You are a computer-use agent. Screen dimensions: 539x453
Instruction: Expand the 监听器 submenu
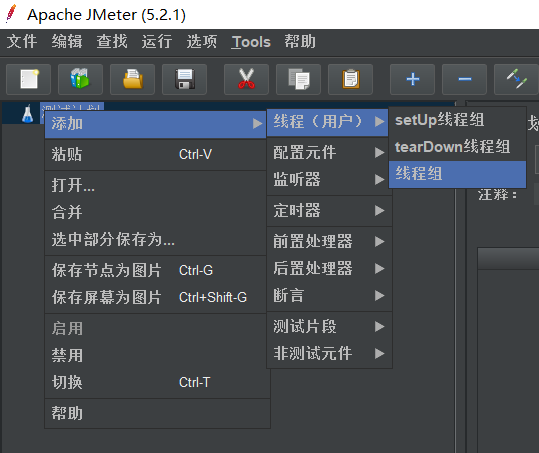329,179
